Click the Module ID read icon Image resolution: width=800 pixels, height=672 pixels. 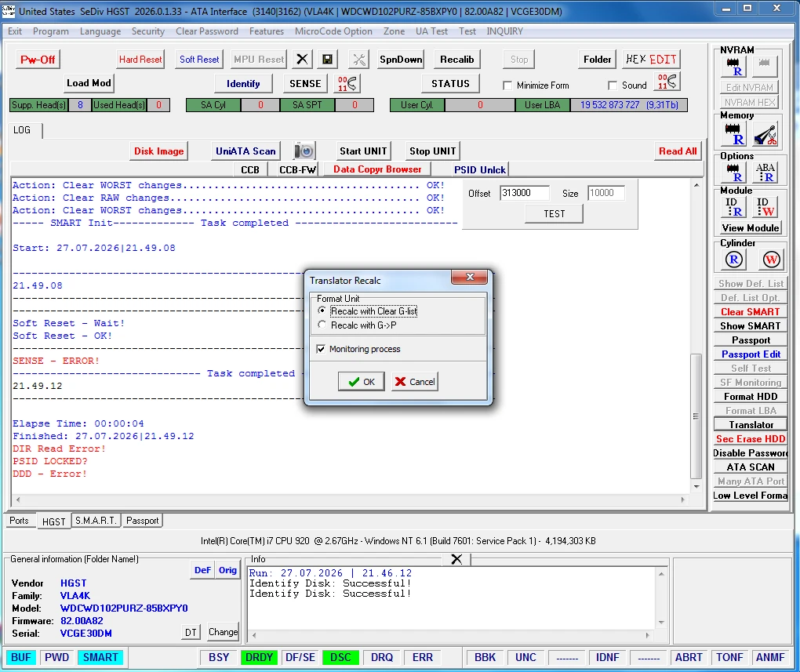(733, 207)
